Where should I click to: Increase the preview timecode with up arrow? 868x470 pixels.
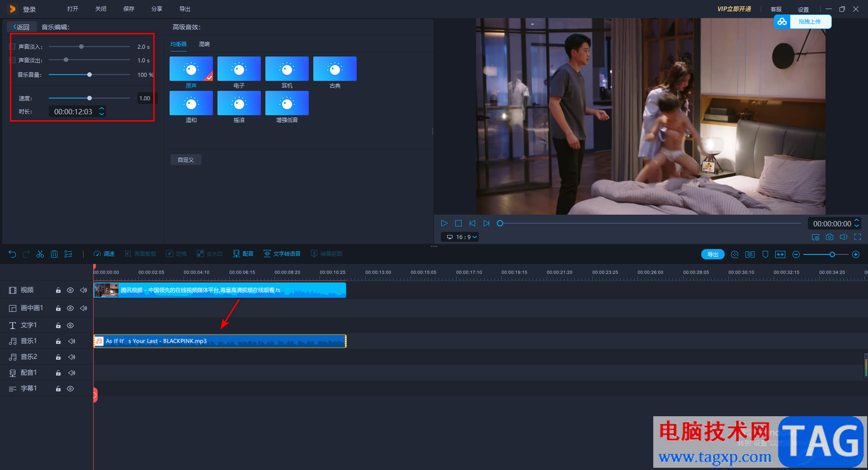click(x=856, y=221)
